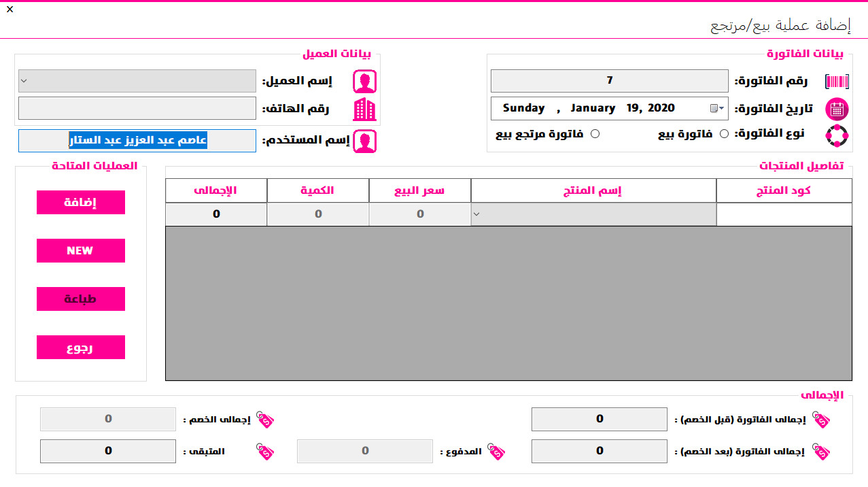Open the إسم العميل dropdown list
The height and width of the screenshot is (487, 868).
(24, 81)
